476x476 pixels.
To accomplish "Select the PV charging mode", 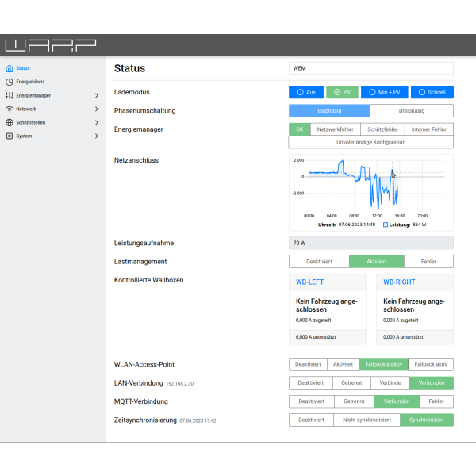I will click(x=342, y=92).
